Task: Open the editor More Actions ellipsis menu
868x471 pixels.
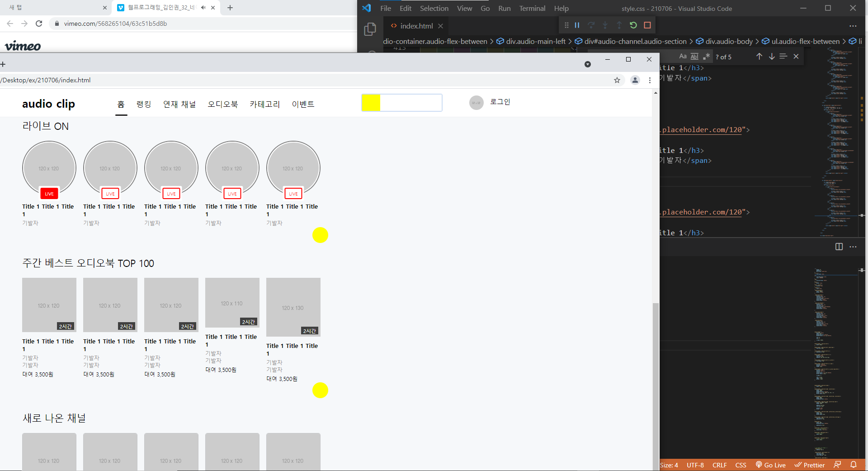Action: pyautogui.click(x=853, y=26)
